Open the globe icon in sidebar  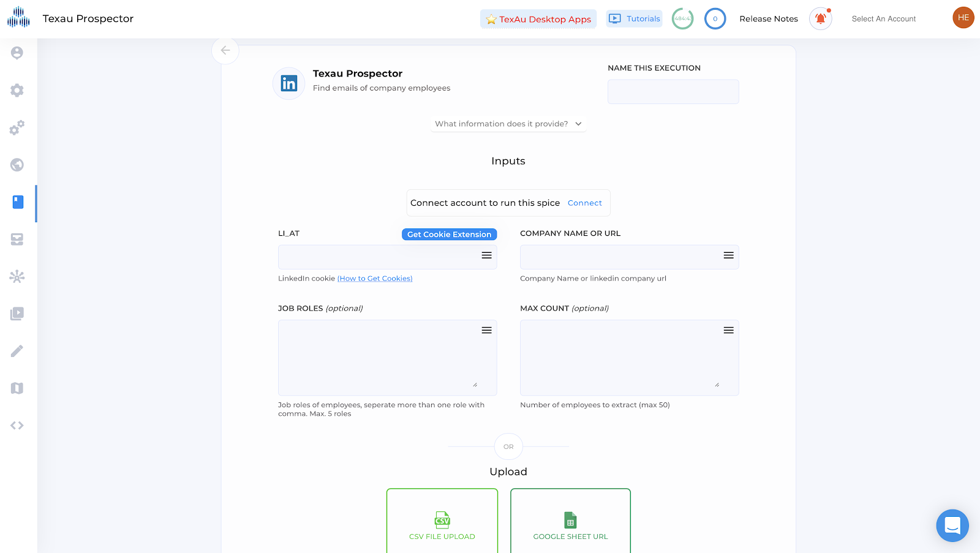[x=17, y=165]
